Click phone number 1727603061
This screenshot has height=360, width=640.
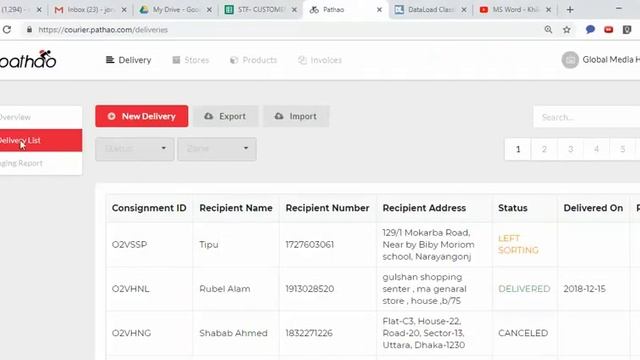pyautogui.click(x=309, y=244)
